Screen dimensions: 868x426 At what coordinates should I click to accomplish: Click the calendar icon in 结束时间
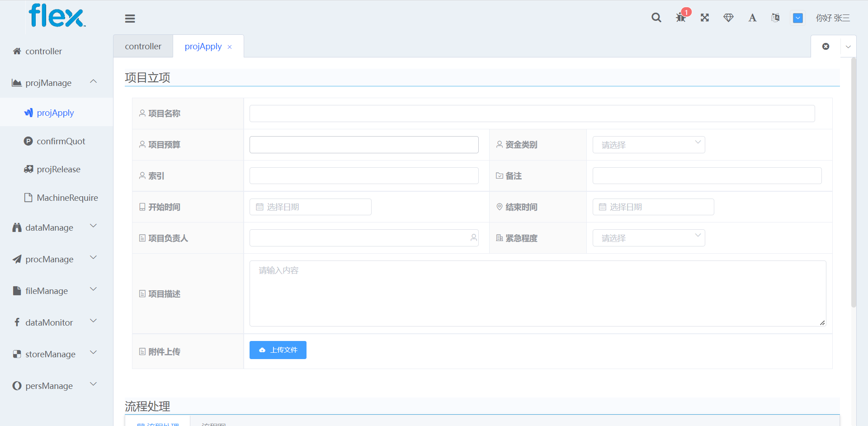click(603, 207)
